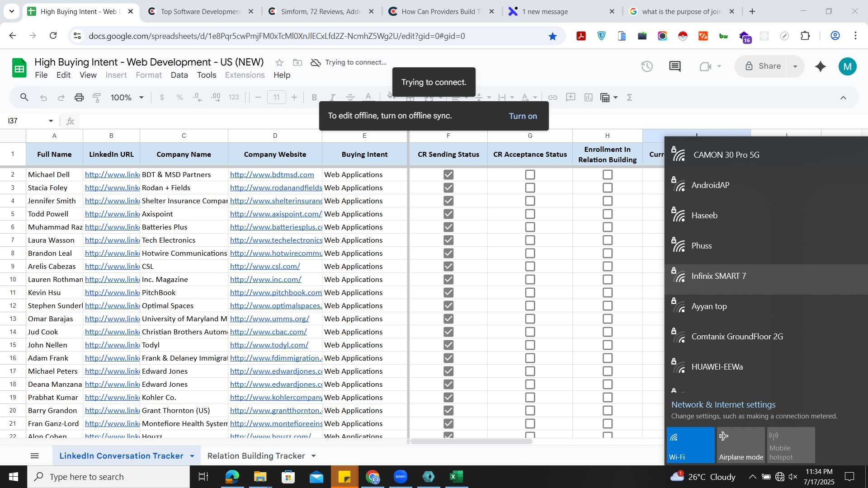Toggle italic formatting
Image resolution: width=868 pixels, height=488 pixels.
[x=332, y=98]
